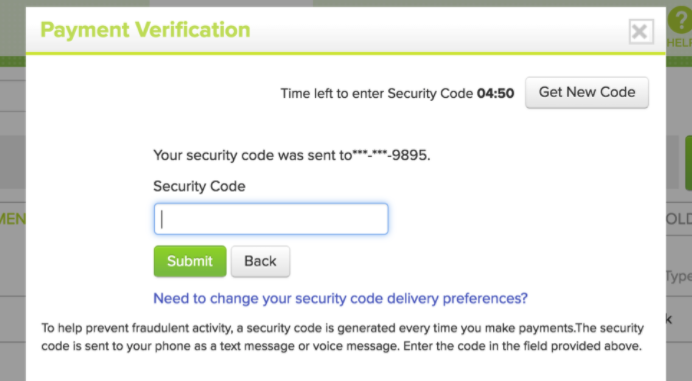692x381 pixels.
Task: Click the green button edge behind dialog
Action: tap(688, 163)
